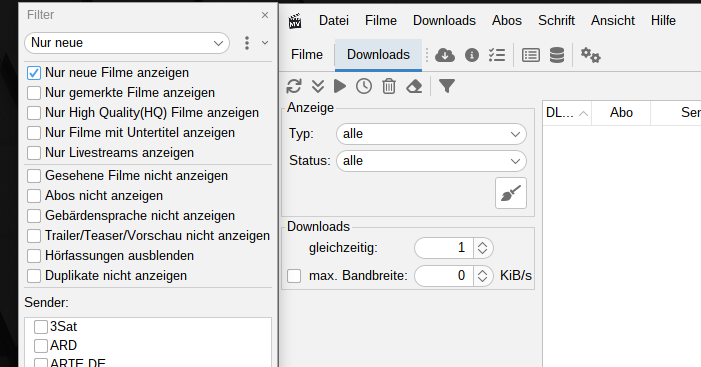The width and height of the screenshot is (701, 367).
Task: Click the eraser cleanup icon
Action: pyautogui.click(x=414, y=86)
